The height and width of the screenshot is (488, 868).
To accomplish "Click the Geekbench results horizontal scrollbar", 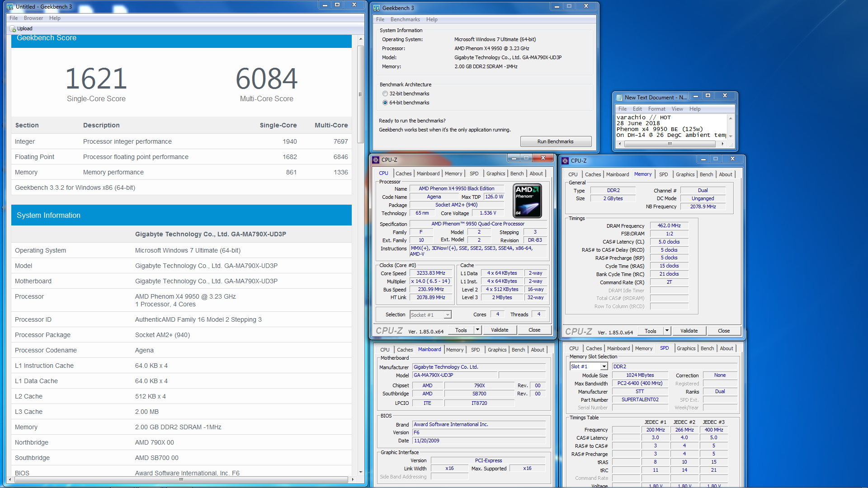I will pos(181,479).
